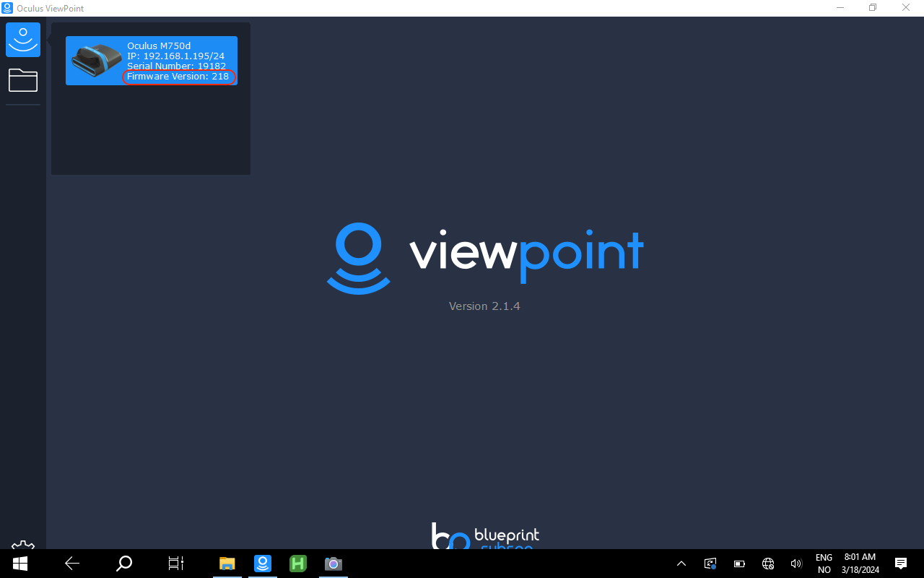Open Task View on the taskbar

176,564
